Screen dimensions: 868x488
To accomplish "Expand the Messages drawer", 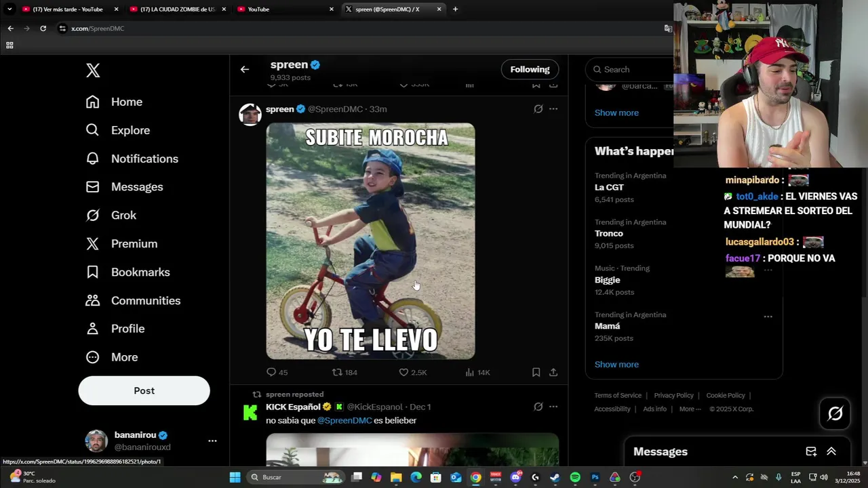I will tap(831, 451).
